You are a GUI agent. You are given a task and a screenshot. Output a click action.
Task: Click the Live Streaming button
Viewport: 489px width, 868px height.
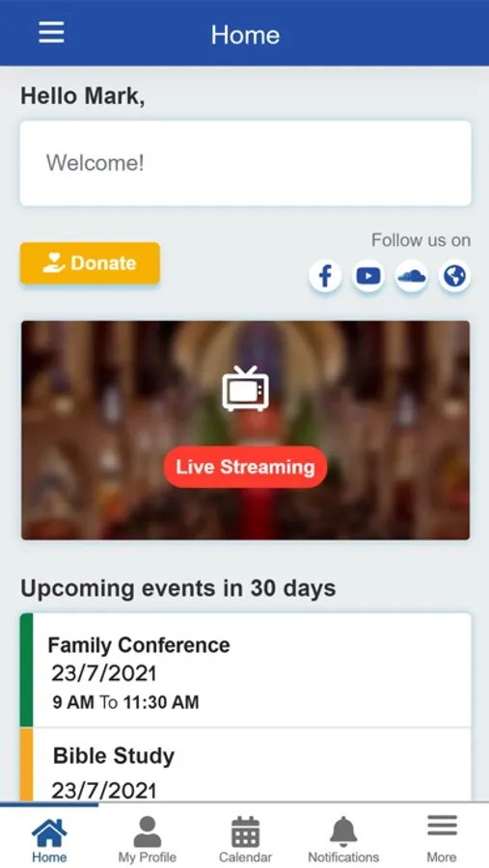(245, 467)
